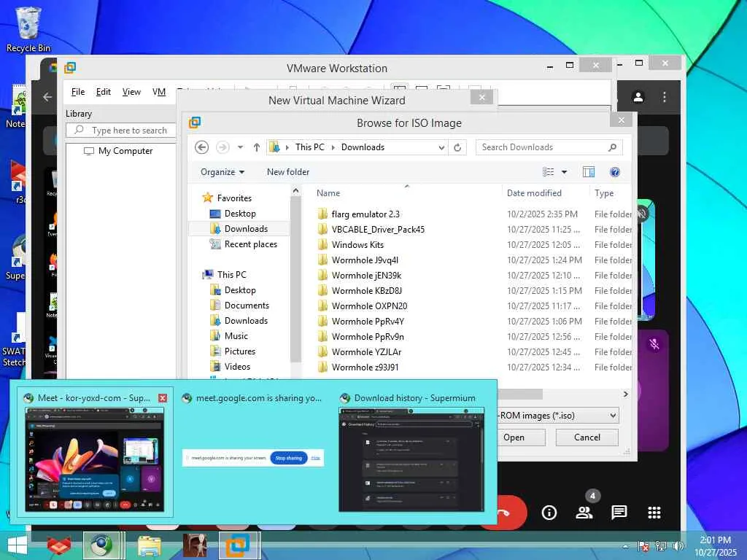The width and height of the screenshot is (747, 560).
Task: Expand the address bar history dropdown
Action: tap(441, 147)
